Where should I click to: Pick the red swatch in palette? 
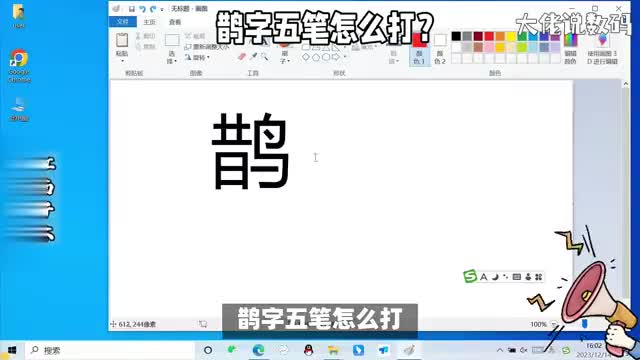pyautogui.click(x=489, y=36)
